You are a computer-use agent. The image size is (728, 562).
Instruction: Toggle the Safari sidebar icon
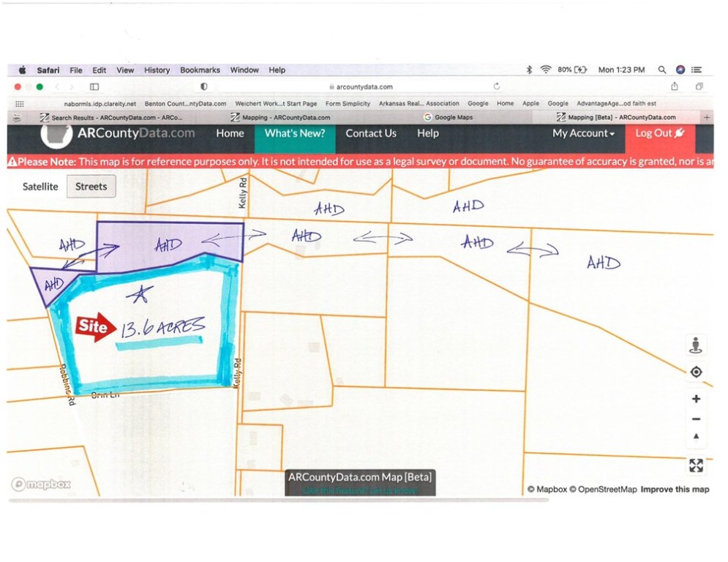point(94,87)
